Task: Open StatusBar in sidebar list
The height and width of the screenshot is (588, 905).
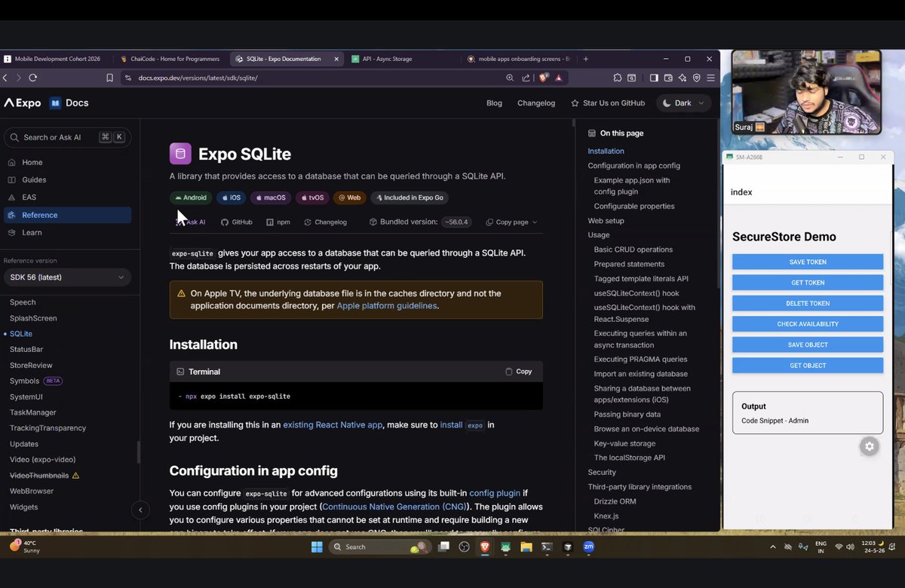Action: tap(26, 350)
